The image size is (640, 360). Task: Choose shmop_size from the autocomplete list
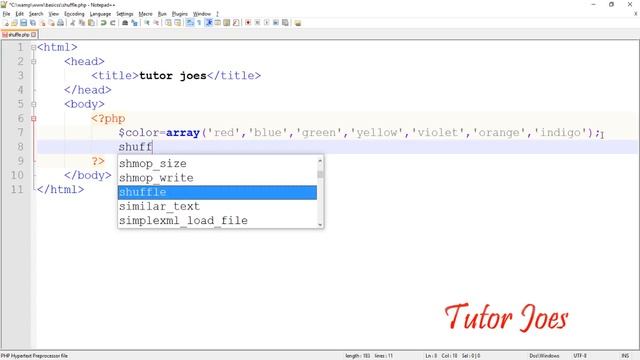217,164
